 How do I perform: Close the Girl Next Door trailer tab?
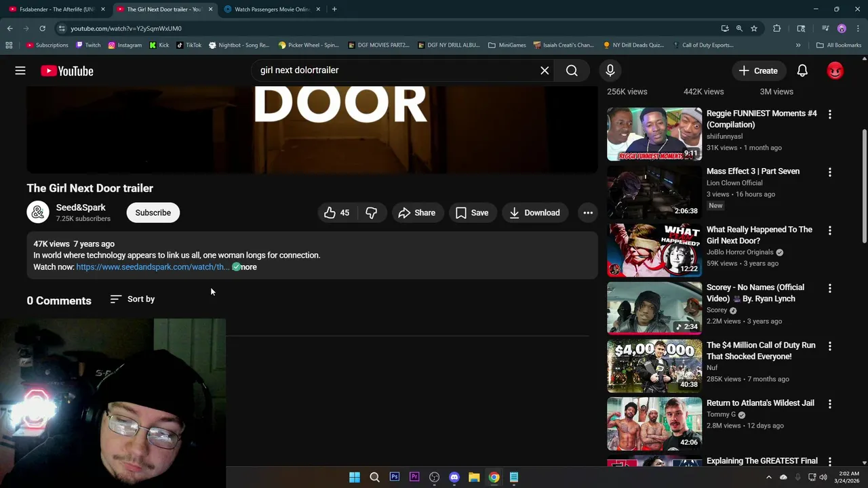point(210,9)
